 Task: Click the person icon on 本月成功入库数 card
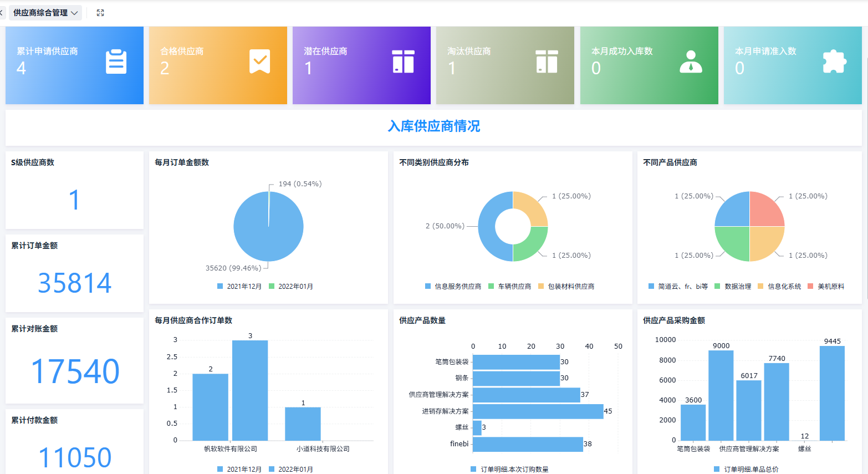coord(691,62)
